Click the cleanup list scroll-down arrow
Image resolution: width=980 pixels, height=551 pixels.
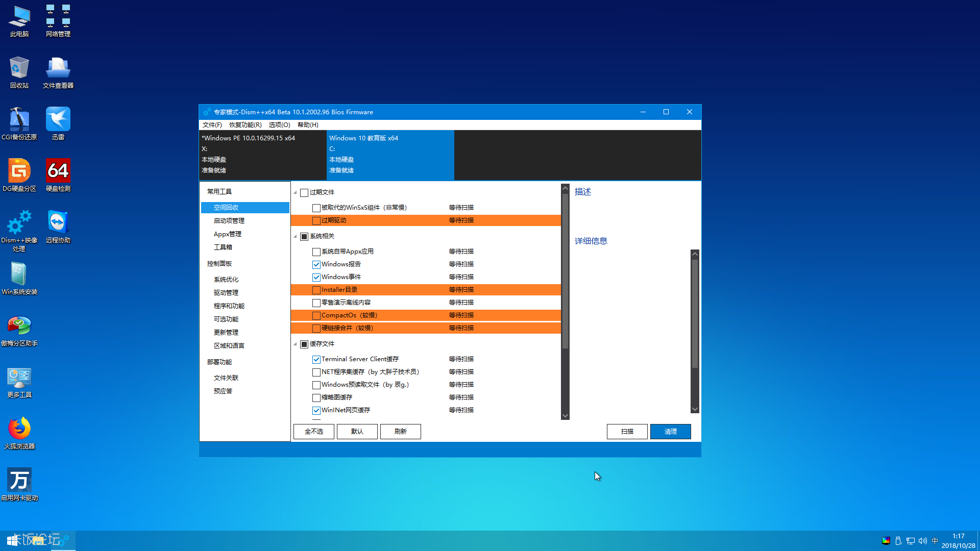565,416
